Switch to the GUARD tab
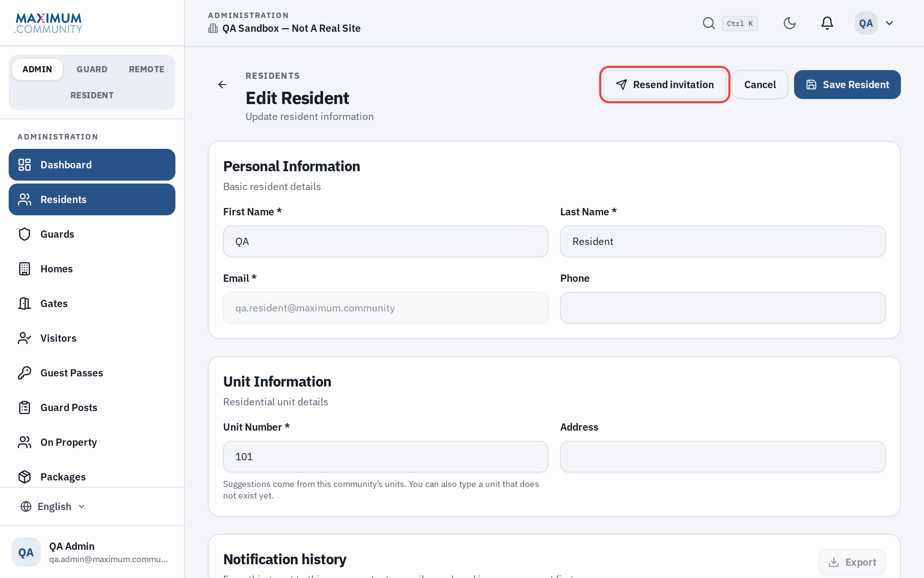 pyautogui.click(x=92, y=69)
